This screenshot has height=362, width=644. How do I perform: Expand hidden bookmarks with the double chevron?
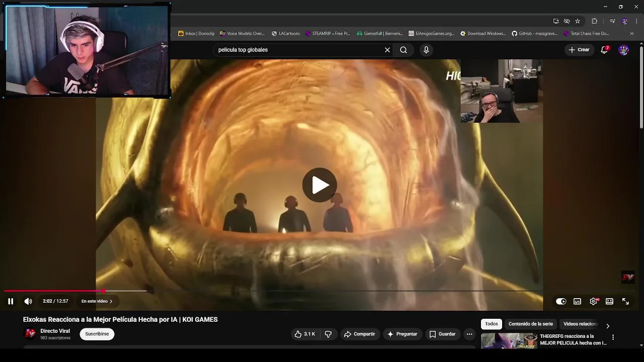coord(632,34)
